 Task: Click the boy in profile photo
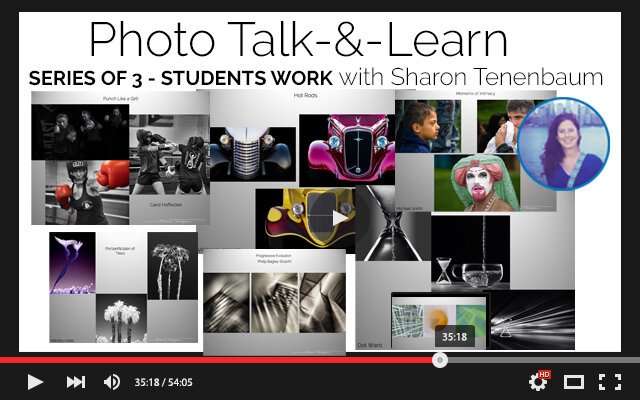pos(428,126)
